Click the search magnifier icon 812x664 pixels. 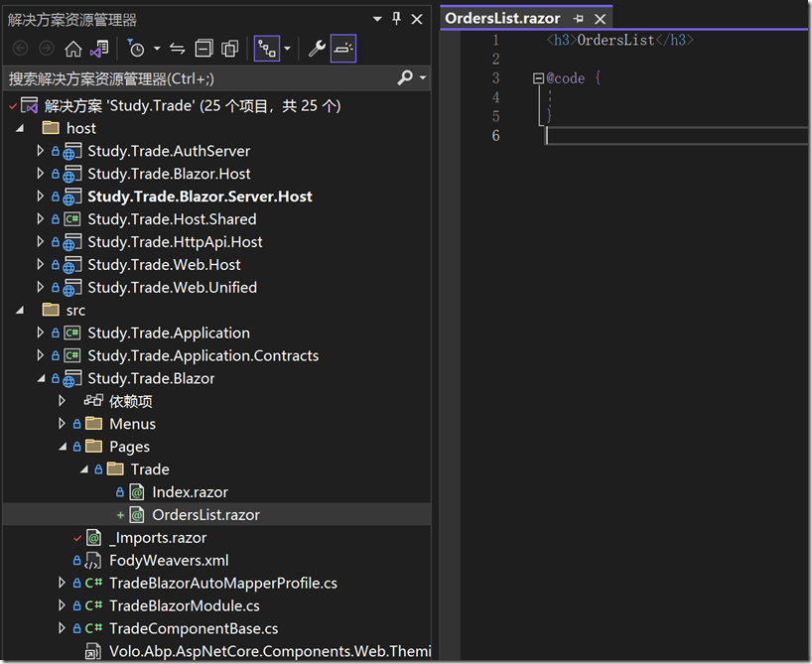pos(405,78)
